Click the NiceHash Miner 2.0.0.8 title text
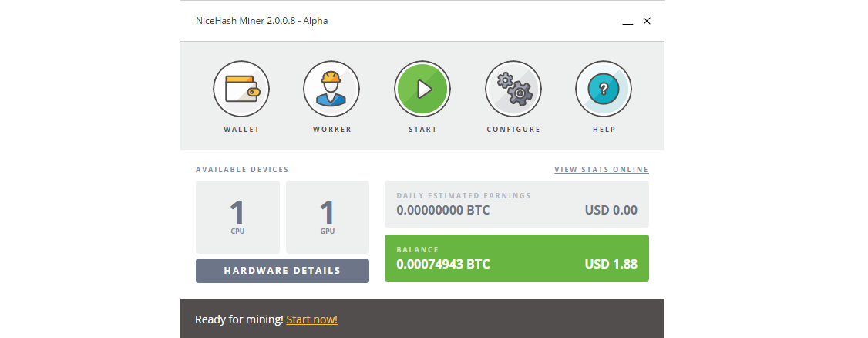Viewport: 868px width, 338px height. pos(262,21)
